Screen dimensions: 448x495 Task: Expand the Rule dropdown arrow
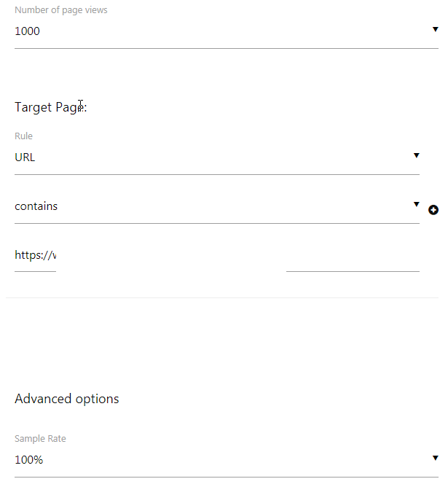coord(417,155)
